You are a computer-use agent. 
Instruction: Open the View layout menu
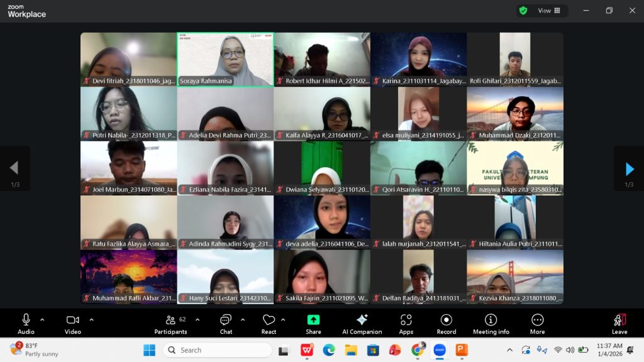pyautogui.click(x=549, y=11)
